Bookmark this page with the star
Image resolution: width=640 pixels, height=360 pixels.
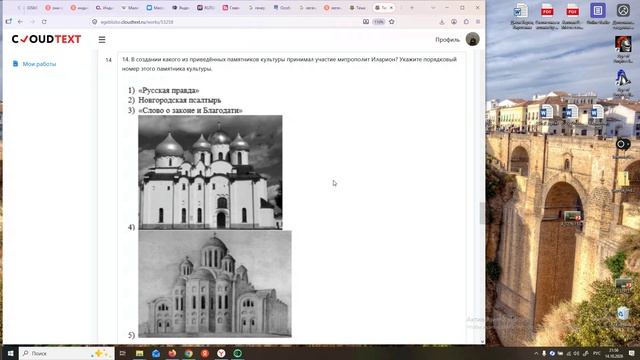click(x=391, y=22)
